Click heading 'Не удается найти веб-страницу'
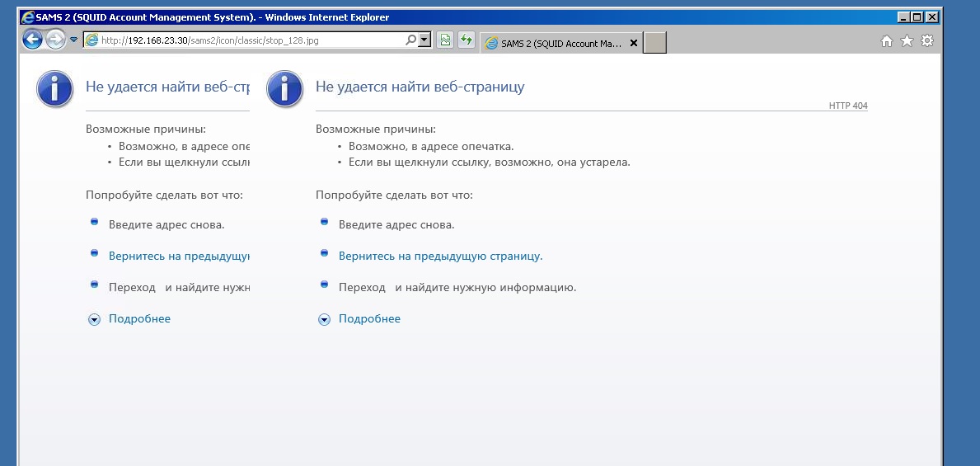The image size is (980, 466). pyautogui.click(x=420, y=87)
